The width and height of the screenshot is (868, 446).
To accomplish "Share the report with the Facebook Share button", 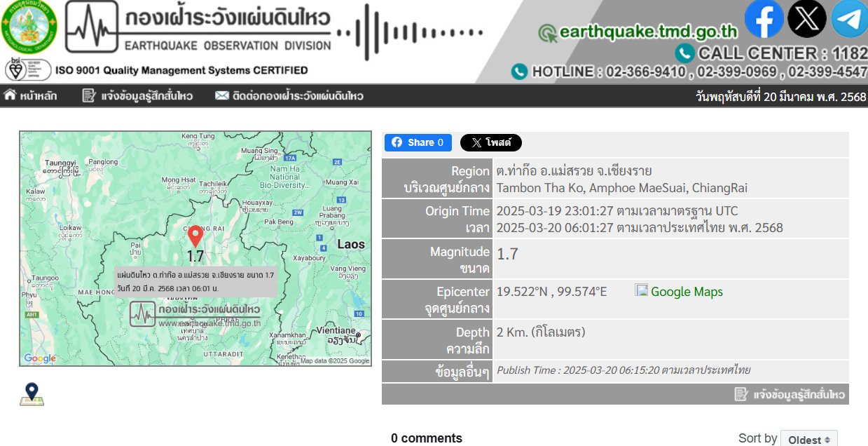I will click(x=418, y=142).
